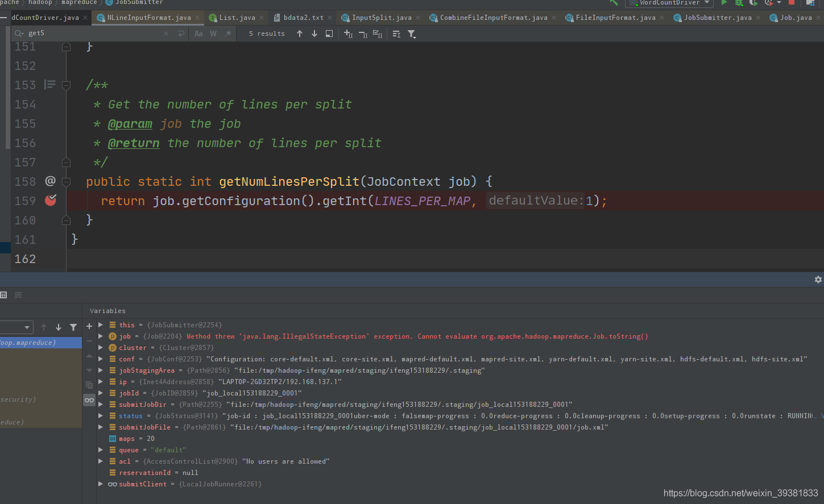Start debugging with the green bug icon
Screen dimensions: 824x504
739,2
